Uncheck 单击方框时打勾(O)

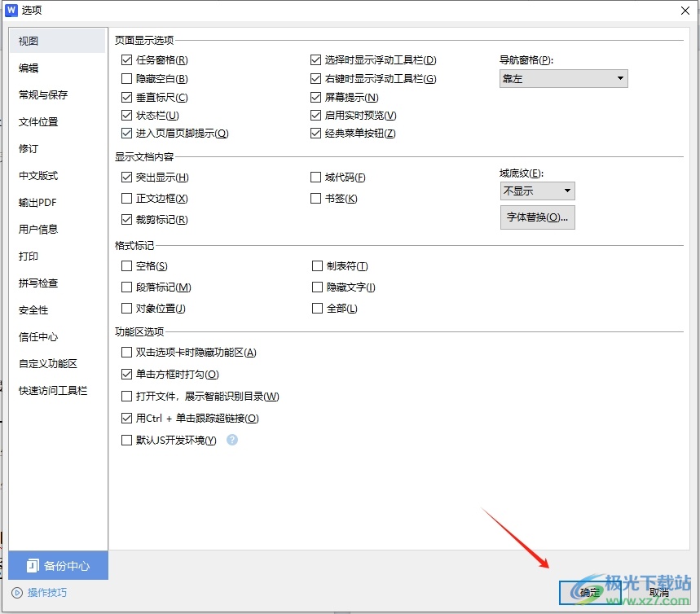127,375
